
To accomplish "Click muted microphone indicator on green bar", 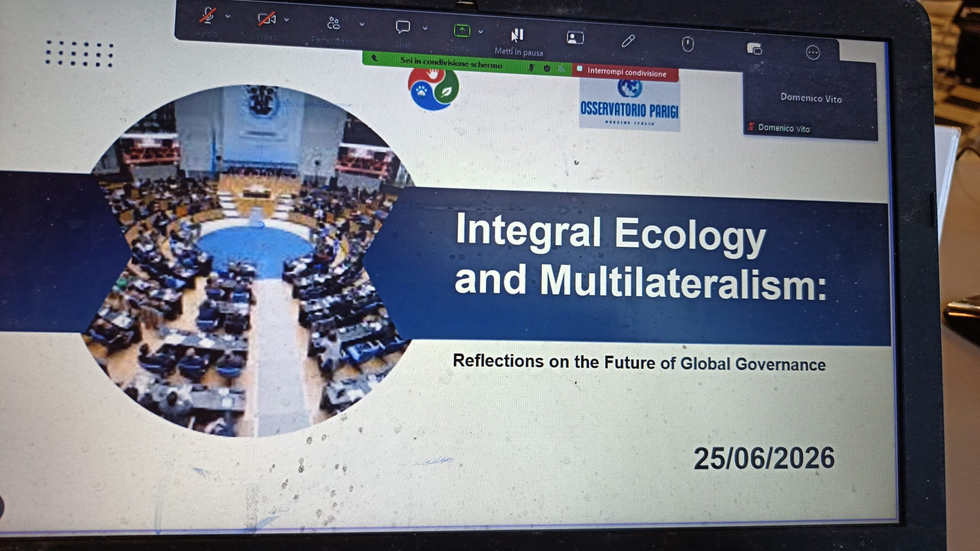I will click(531, 67).
